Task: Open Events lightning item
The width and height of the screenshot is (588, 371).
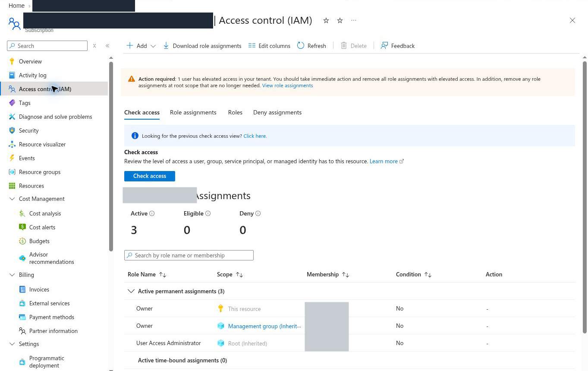Action: click(x=27, y=158)
